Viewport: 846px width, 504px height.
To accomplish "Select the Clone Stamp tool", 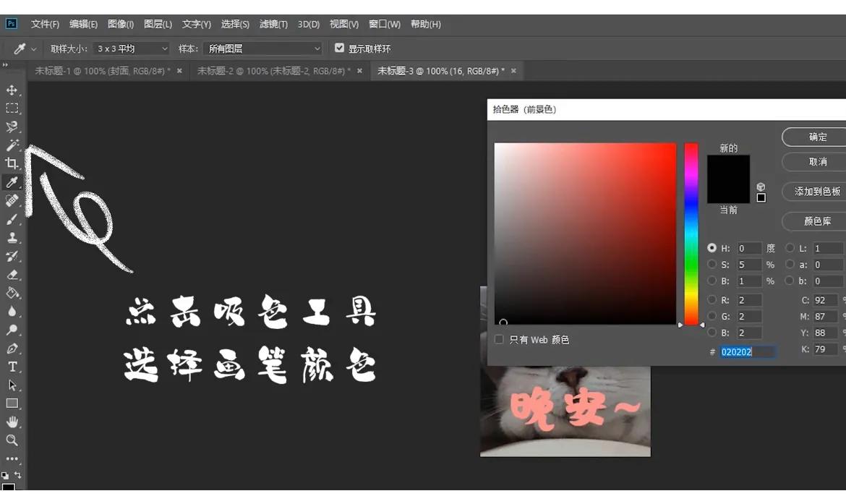I will (x=11, y=238).
